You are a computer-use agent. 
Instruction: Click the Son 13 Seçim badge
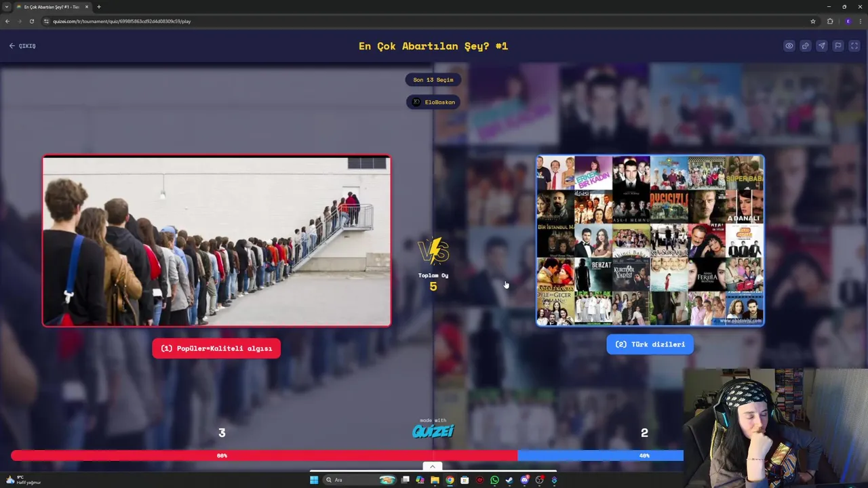(433, 80)
